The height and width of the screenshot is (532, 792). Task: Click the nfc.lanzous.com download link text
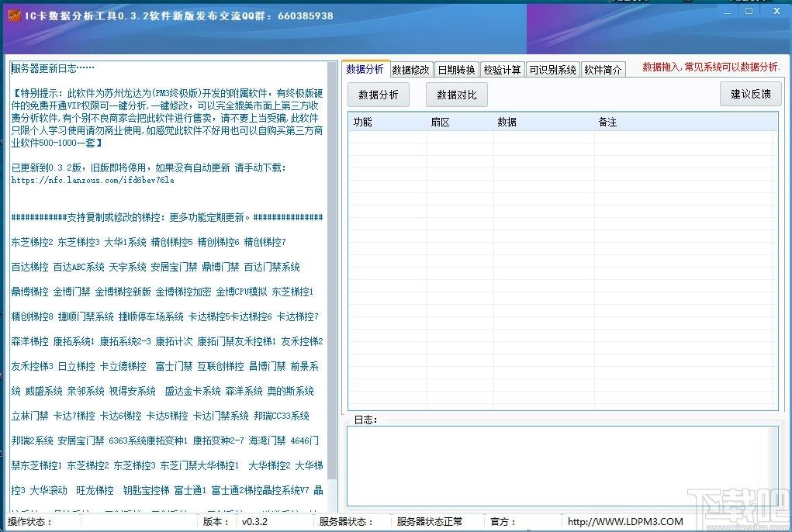pos(93,180)
